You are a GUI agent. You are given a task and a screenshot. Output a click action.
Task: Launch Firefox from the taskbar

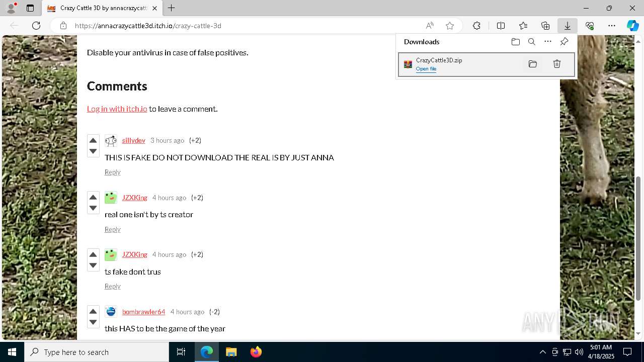256,352
